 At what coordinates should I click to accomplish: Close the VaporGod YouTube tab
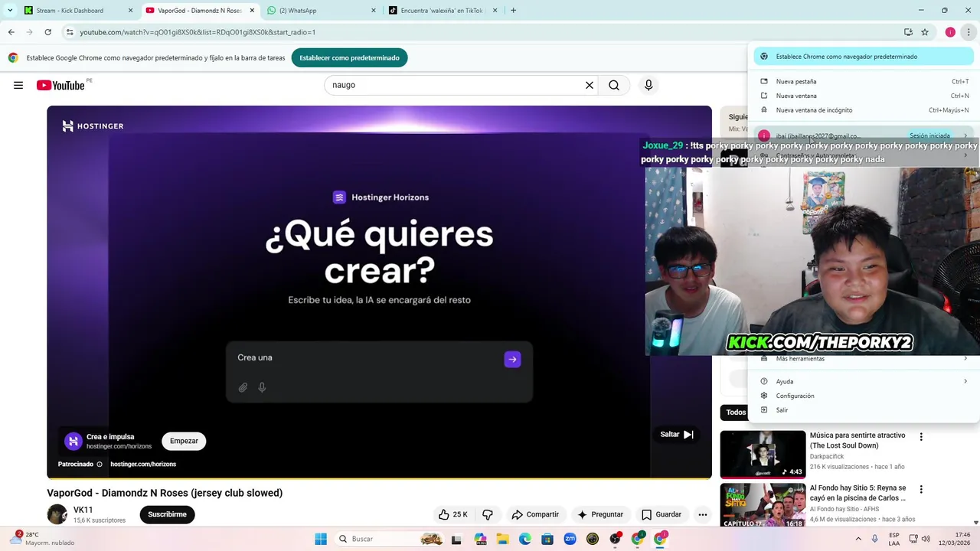tap(252, 11)
